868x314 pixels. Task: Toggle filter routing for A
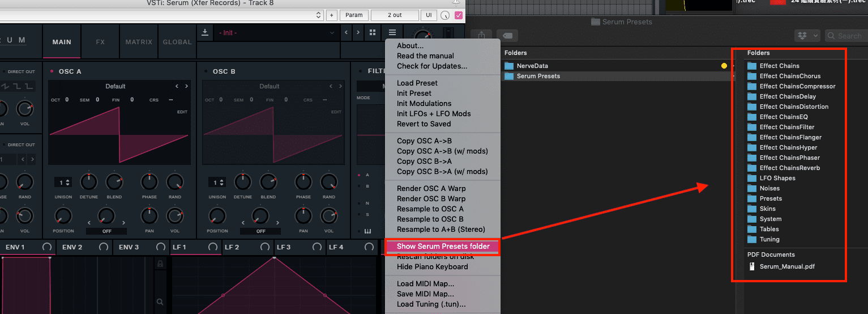pyautogui.click(x=359, y=175)
